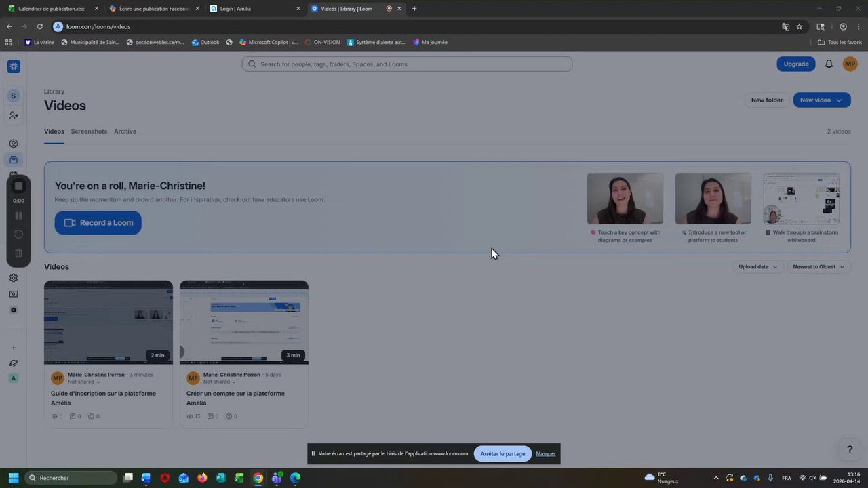Open Microsoft Teams from the taskbar
This screenshot has width=868, height=488.
point(277,478)
